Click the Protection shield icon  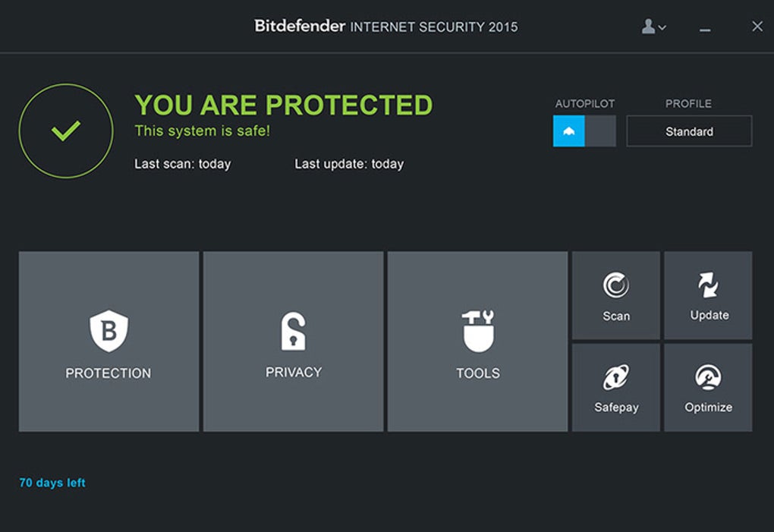click(x=109, y=331)
